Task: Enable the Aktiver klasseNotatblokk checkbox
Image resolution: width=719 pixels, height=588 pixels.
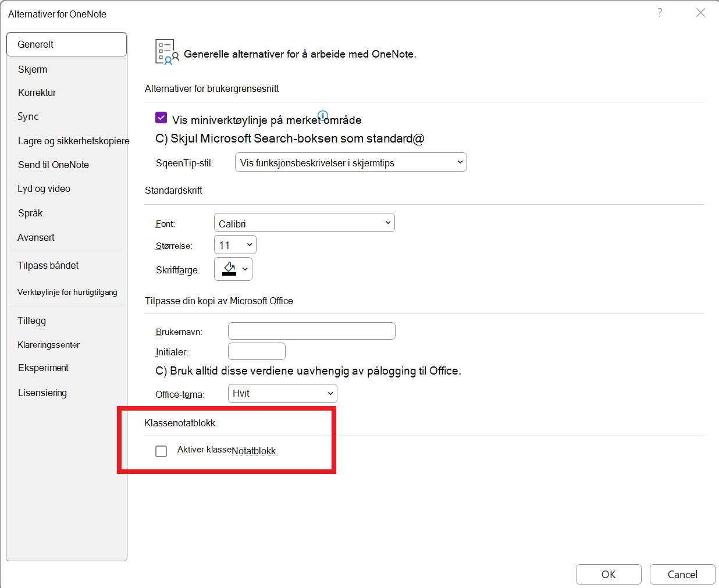Action: tap(161, 451)
